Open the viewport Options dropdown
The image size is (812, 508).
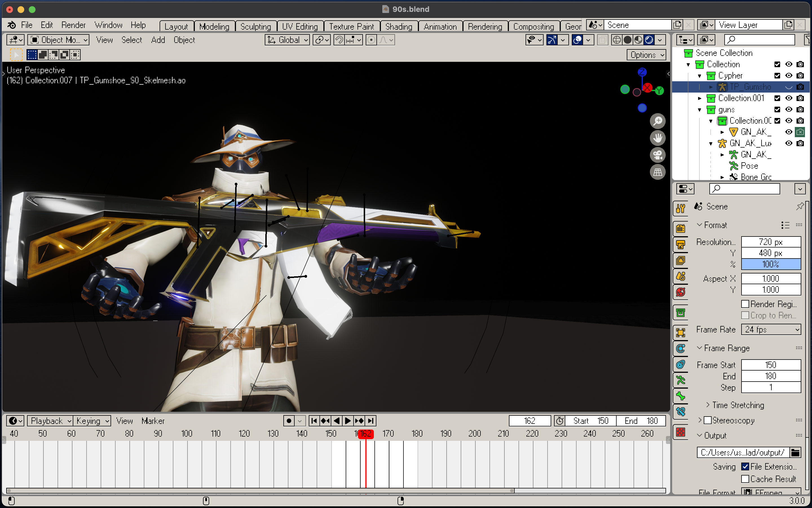pos(646,55)
